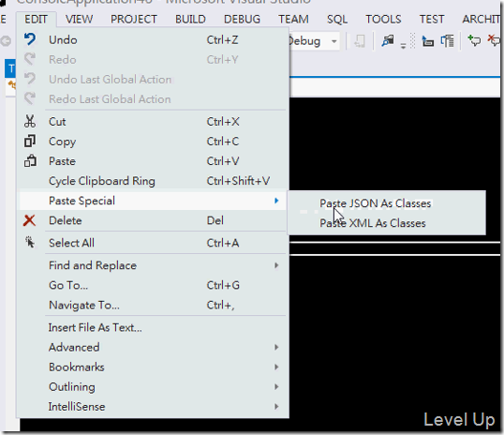Image resolution: width=504 pixels, height=435 pixels.
Task: Choose Paste JSON As Classes
Action: click(375, 203)
